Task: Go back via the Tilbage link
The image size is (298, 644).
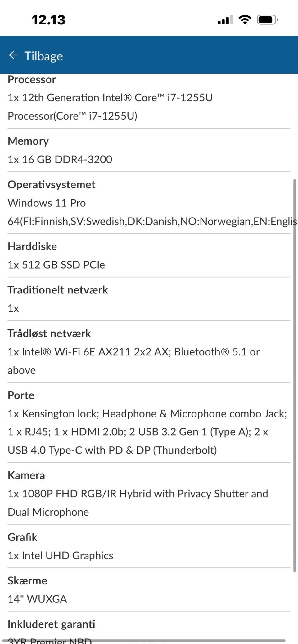Action: 43,56
